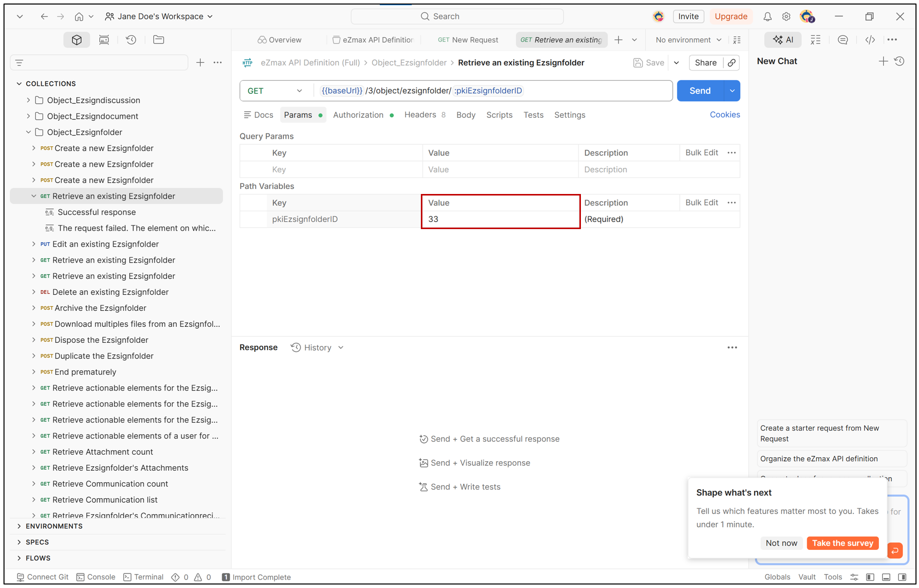Switch to the Overview tab
Image resolution: width=919 pixels, height=588 pixels.
[279, 40]
